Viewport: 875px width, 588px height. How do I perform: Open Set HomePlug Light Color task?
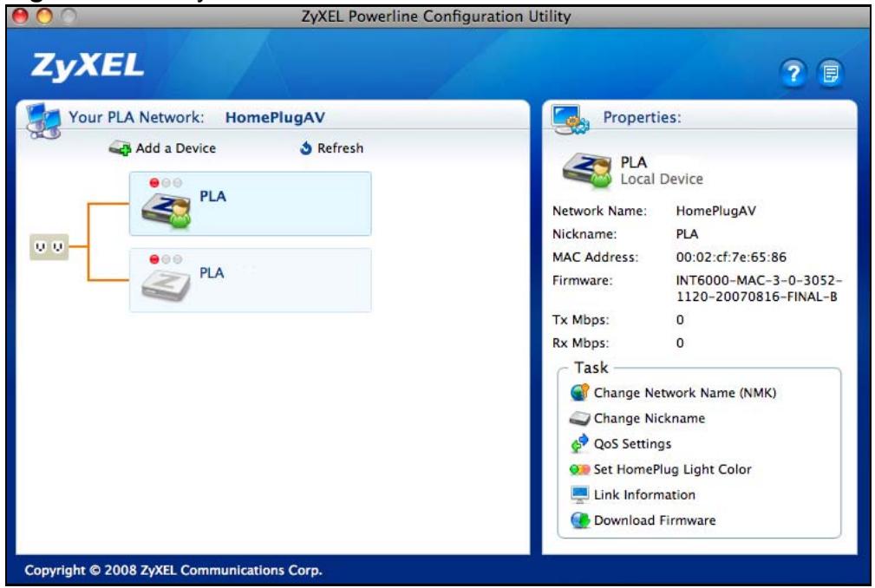tap(672, 469)
